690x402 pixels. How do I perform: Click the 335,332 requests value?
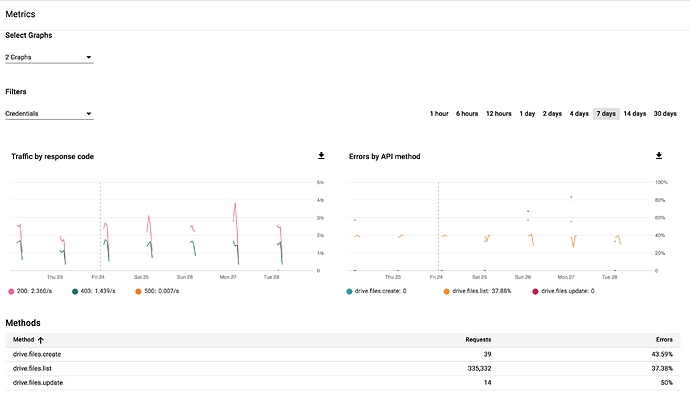click(479, 369)
